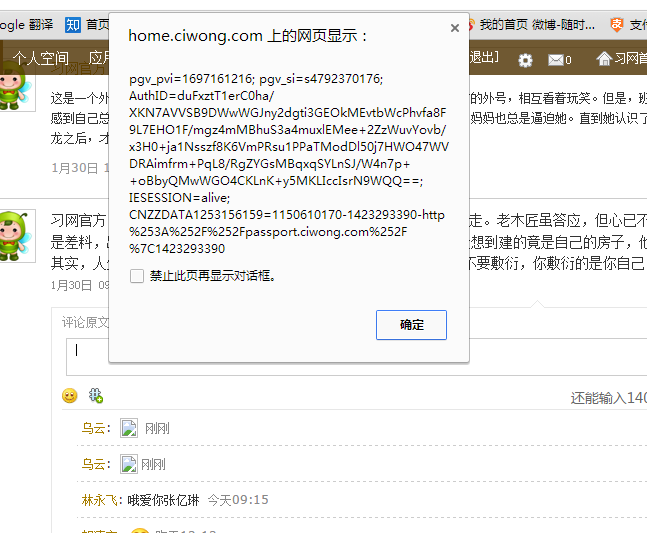Select the 哦爱你张亿琳 comment text
Screen dimensions: 647x533
(x=163, y=500)
